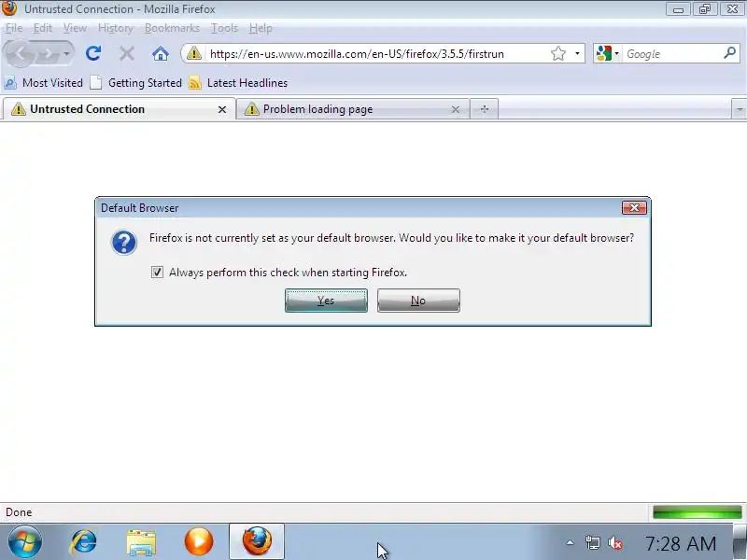Screen dimensions: 747x560
Task: Click the Firefox taskbar button
Action: click(257, 541)
